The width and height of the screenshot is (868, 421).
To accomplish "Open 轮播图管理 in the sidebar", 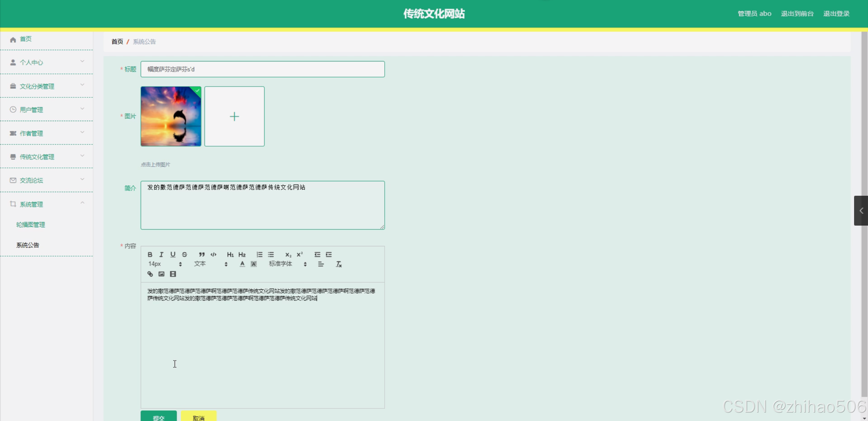I will point(31,225).
